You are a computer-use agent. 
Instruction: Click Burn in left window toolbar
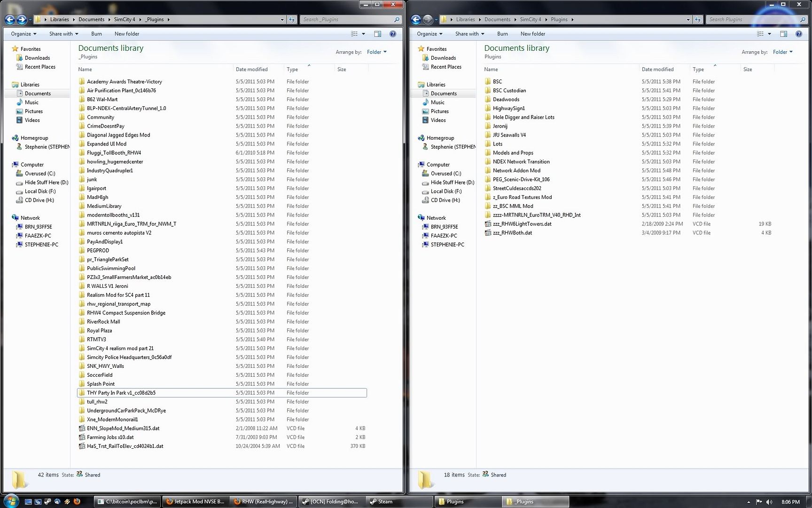pyautogui.click(x=96, y=34)
